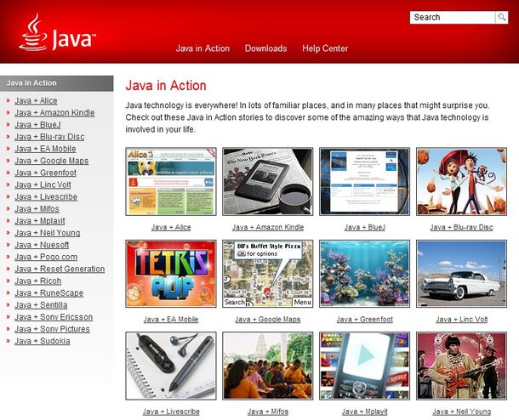Open sidebar link Java + Livescribe
519x420 pixels.
(x=46, y=196)
